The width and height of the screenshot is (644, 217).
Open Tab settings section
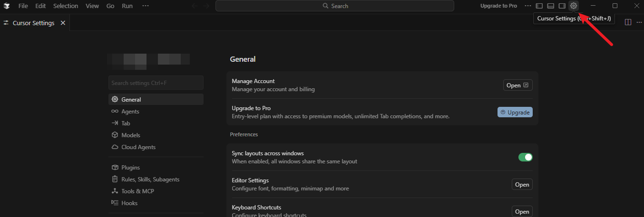pyautogui.click(x=156, y=123)
